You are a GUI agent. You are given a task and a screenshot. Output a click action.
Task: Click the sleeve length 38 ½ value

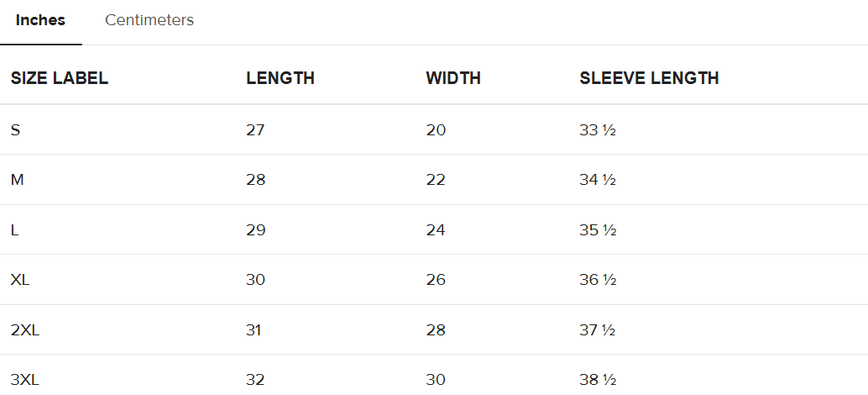(598, 380)
